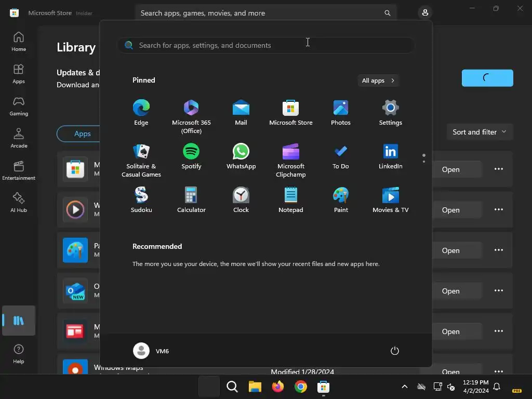Show hidden icons in system tray

click(404, 387)
